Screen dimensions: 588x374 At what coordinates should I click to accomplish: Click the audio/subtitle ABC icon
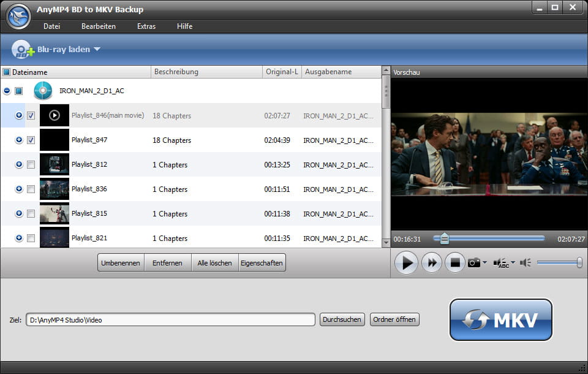(x=502, y=263)
